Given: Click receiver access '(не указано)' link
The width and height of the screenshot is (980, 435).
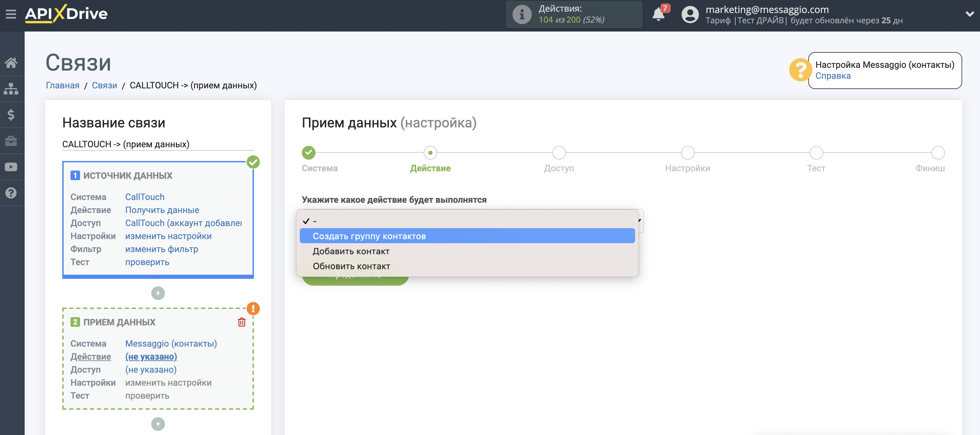Looking at the screenshot, I should tap(151, 370).
